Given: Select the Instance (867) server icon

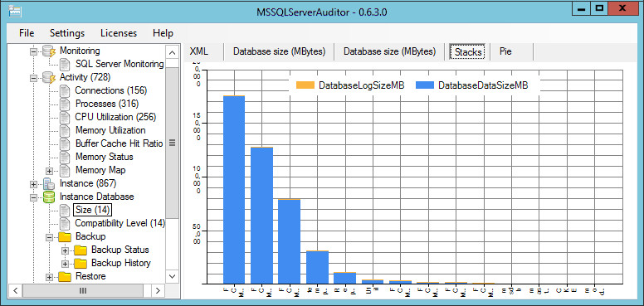Looking at the screenshot, I should (x=49, y=184).
